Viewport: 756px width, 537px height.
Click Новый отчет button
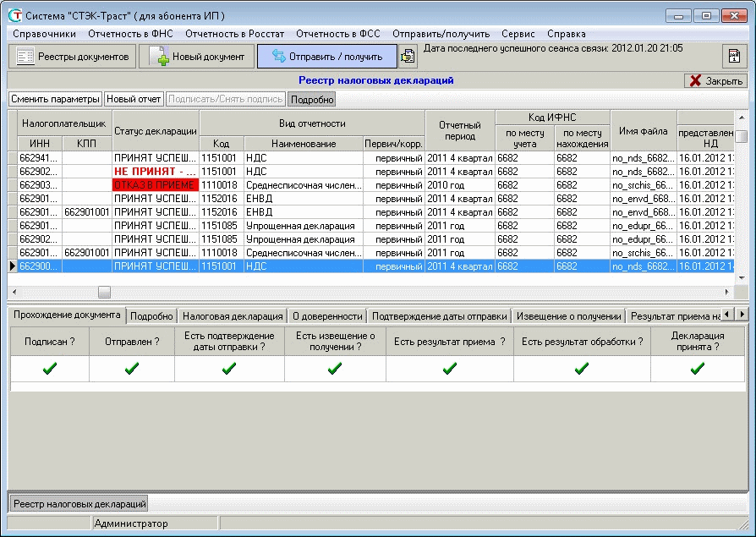(x=134, y=99)
